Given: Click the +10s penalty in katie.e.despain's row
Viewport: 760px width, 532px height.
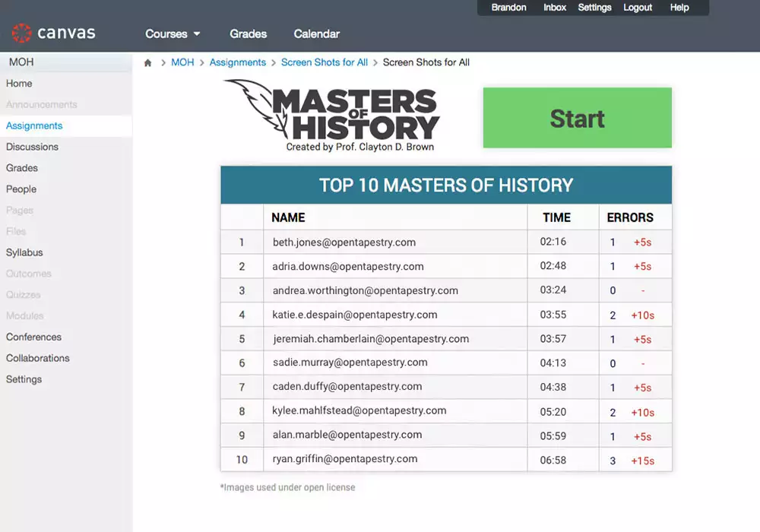Looking at the screenshot, I should 643,315.
